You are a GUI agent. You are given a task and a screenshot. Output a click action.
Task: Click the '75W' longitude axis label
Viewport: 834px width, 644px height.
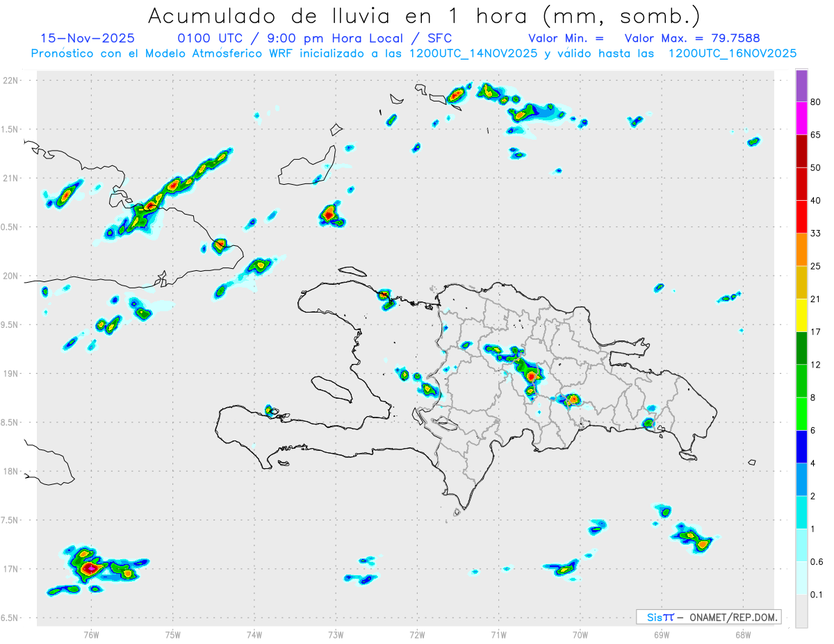pos(173,634)
